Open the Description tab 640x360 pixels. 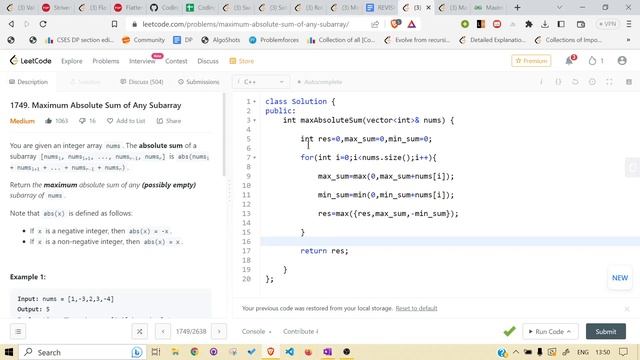click(x=29, y=82)
